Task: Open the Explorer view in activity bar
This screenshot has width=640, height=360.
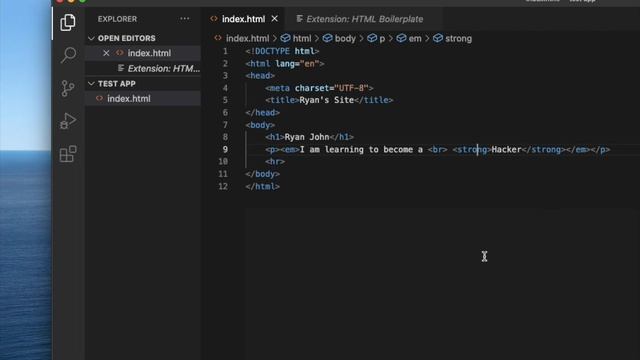Action: pos(68,22)
